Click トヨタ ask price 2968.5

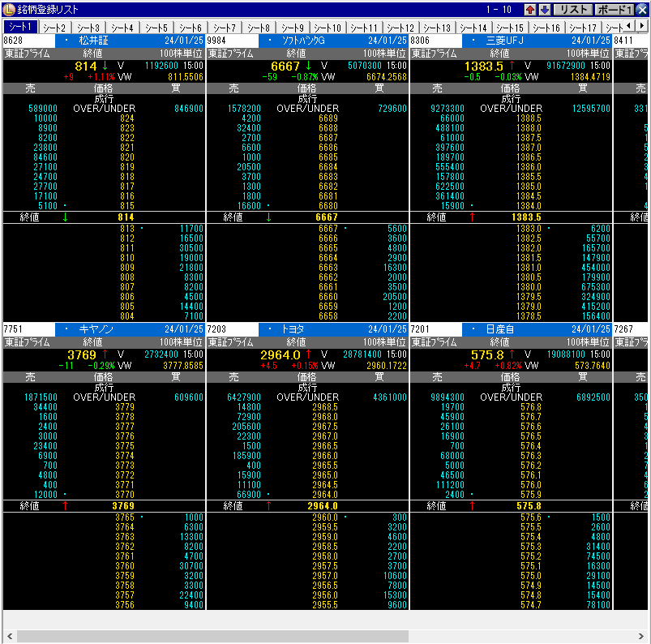tap(325, 407)
